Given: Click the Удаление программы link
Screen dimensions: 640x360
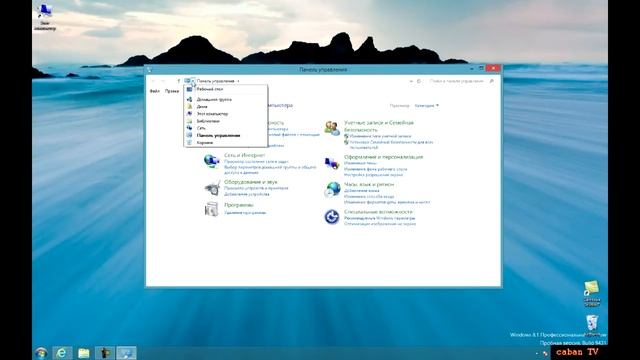Looking at the screenshot, I should [245, 213].
